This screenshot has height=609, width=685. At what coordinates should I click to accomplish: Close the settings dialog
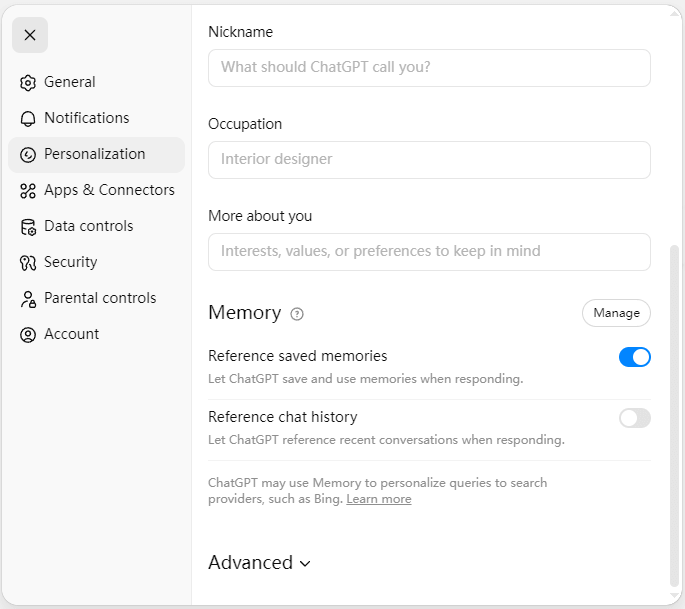(30, 35)
